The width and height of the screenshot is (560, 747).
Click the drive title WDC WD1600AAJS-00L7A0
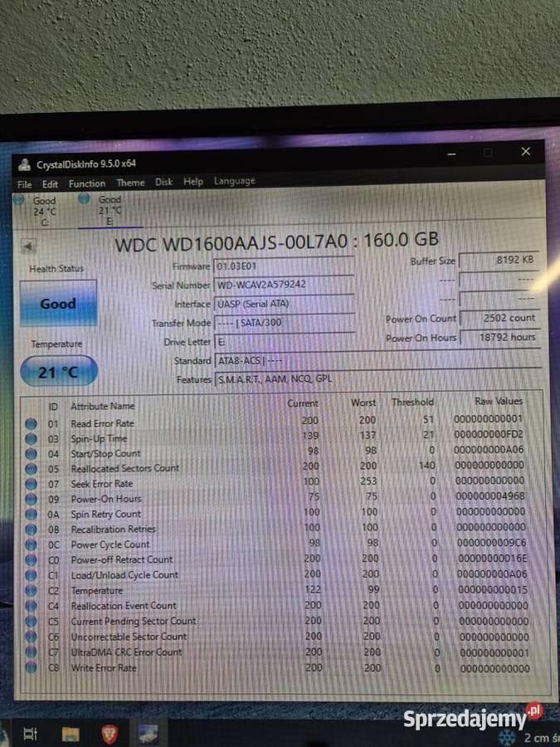[231, 243]
